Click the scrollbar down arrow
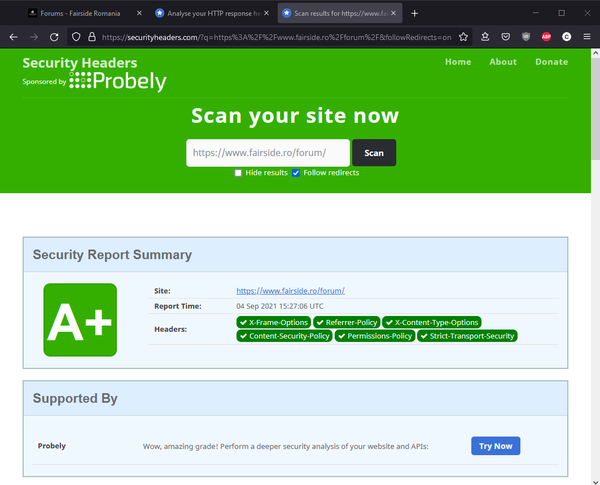The width and height of the screenshot is (600, 485). (595, 482)
